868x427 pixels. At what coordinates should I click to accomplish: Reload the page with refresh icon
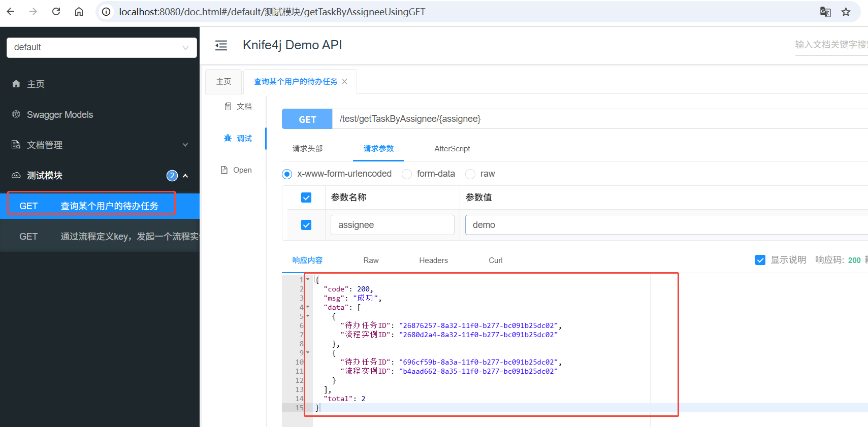point(56,11)
